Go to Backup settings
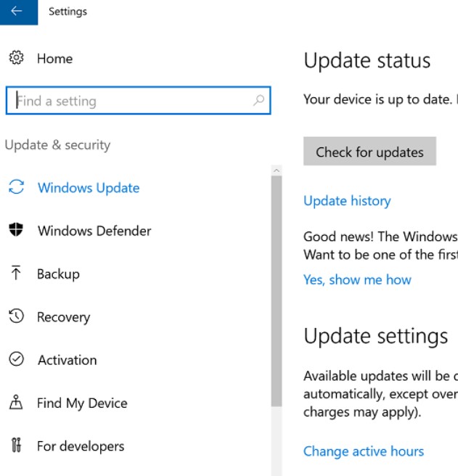The width and height of the screenshot is (458, 476). pyautogui.click(x=58, y=274)
